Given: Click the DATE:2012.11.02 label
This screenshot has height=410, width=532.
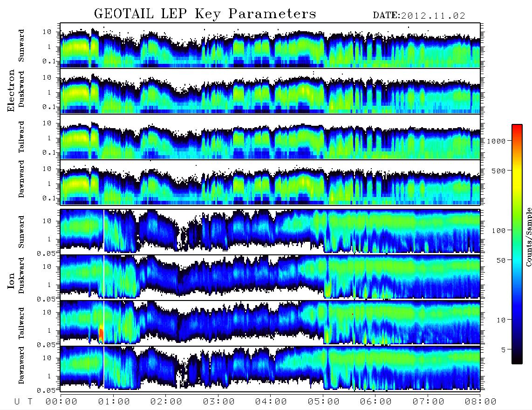Looking at the screenshot, I should coord(419,16).
